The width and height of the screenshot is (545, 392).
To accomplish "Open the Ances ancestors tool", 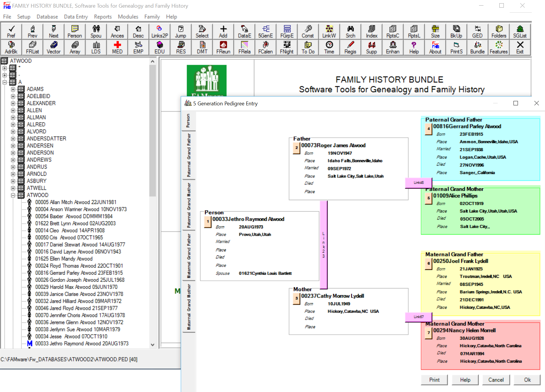I will coord(117,31).
